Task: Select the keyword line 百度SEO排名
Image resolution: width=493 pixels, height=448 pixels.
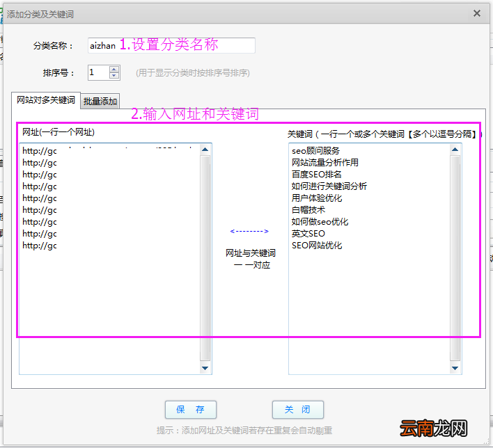Action: (316, 175)
